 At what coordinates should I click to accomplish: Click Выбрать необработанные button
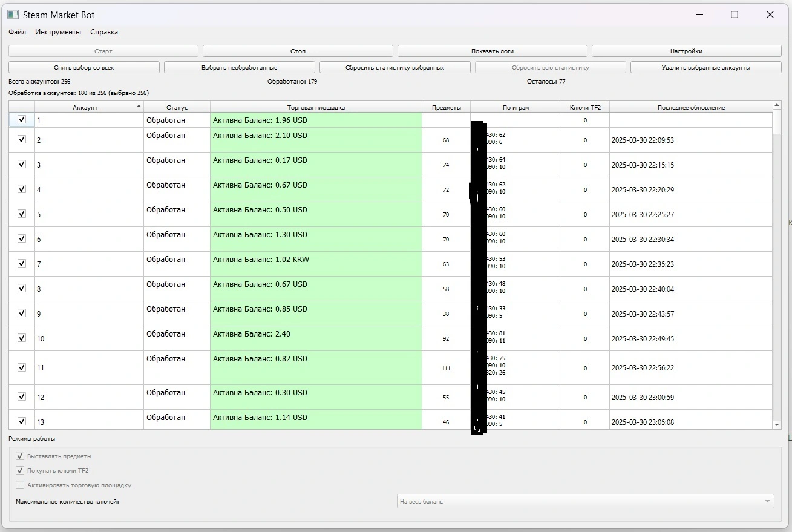tap(240, 68)
